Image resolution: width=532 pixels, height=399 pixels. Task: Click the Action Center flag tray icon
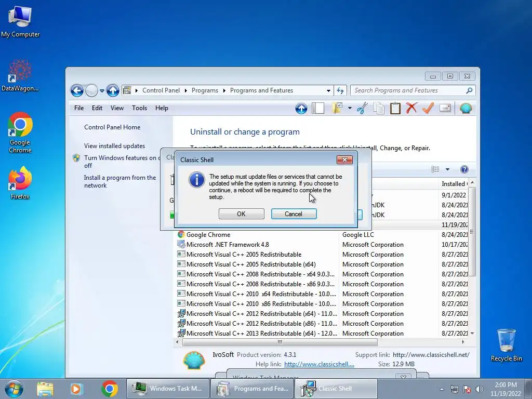[467, 389]
